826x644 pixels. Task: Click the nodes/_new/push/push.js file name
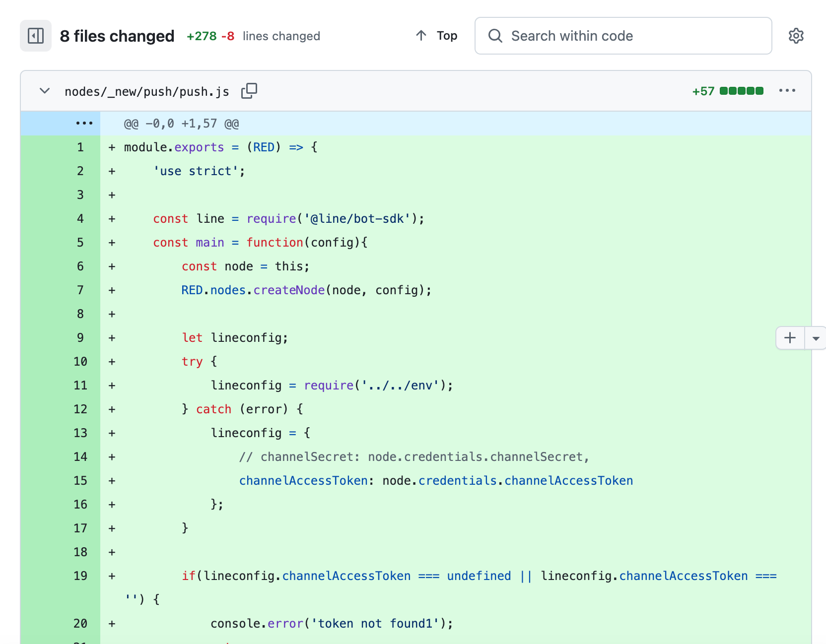coord(147,91)
